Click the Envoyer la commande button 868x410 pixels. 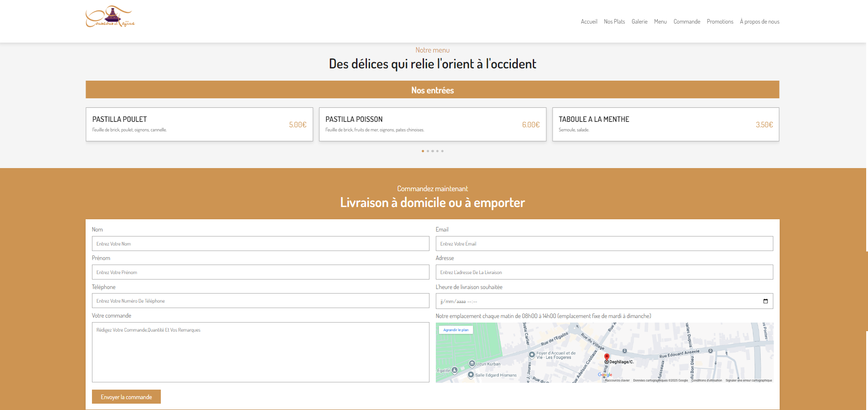[126, 396]
